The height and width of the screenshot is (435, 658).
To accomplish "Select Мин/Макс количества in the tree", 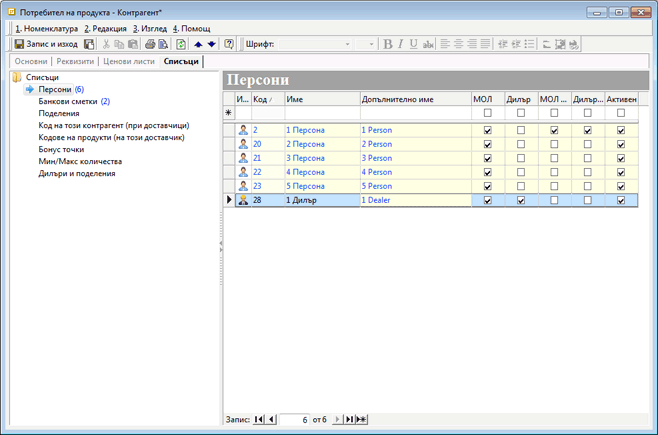I will [80, 161].
